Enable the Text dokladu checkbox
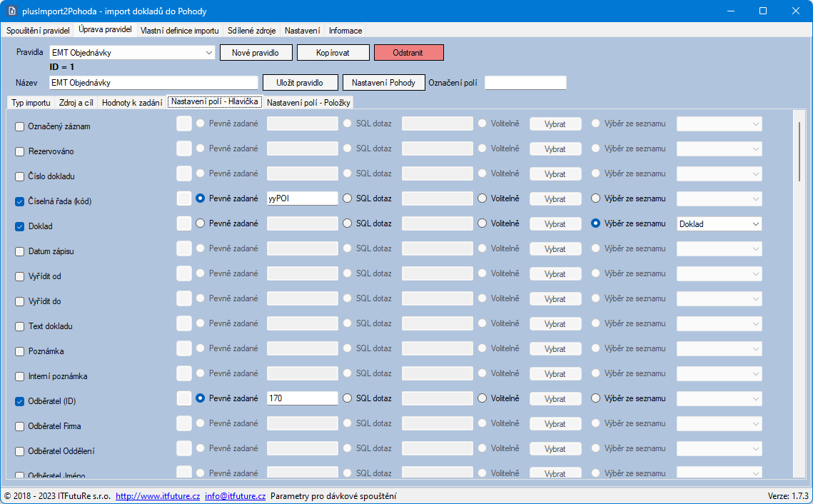 [x=20, y=326]
